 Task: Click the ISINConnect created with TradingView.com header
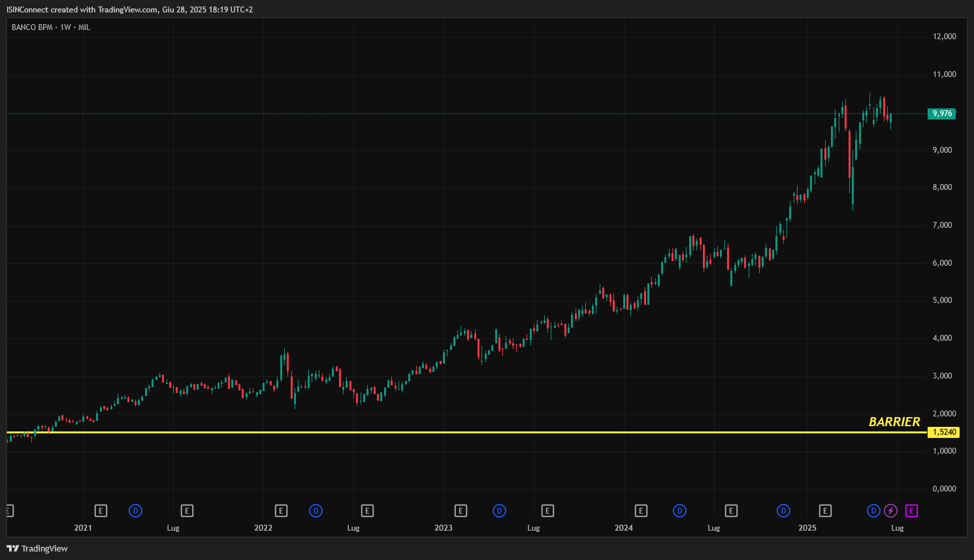[129, 10]
